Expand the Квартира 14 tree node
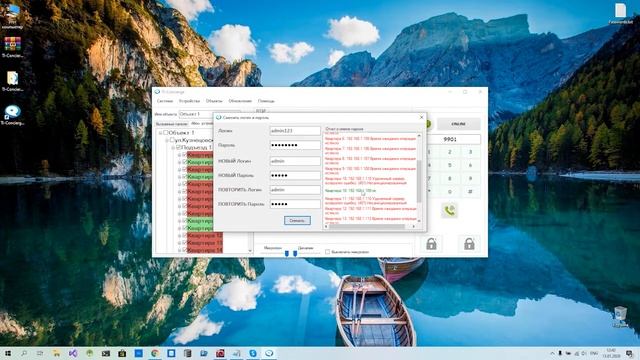The width and height of the screenshot is (640, 360). [179, 250]
